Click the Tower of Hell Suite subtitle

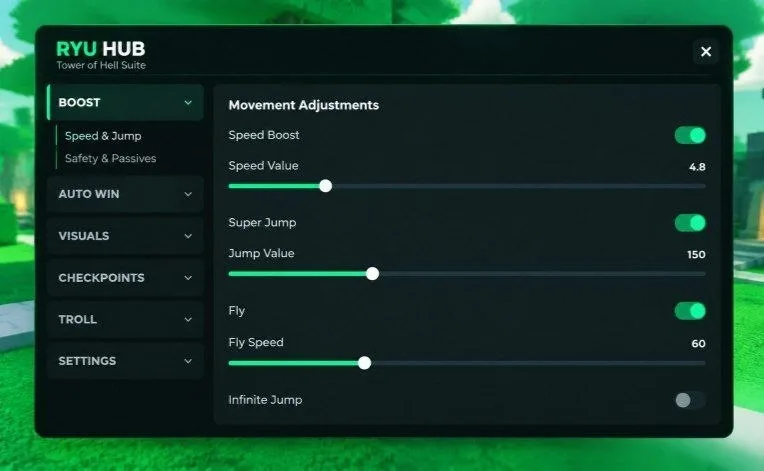click(x=101, y=65)
